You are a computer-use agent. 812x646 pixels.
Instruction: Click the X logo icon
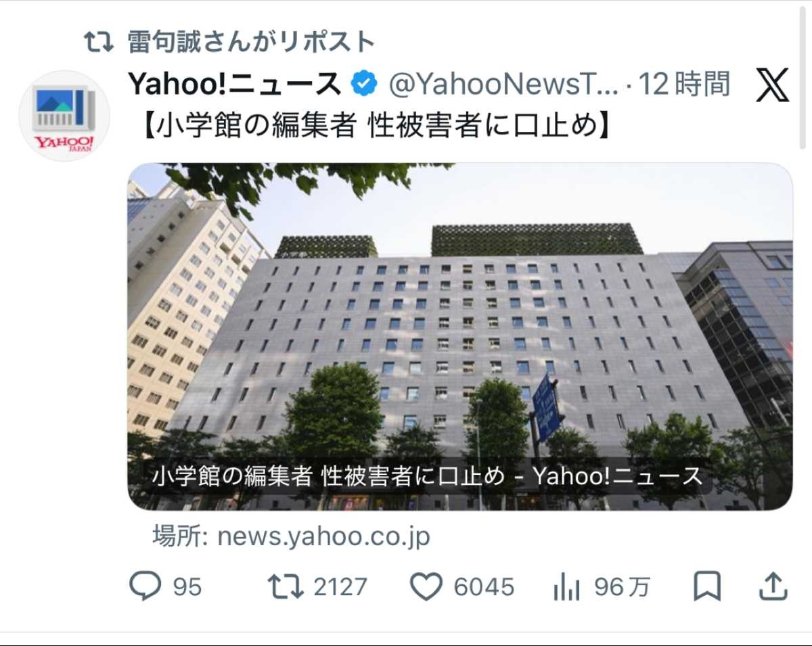773,85
